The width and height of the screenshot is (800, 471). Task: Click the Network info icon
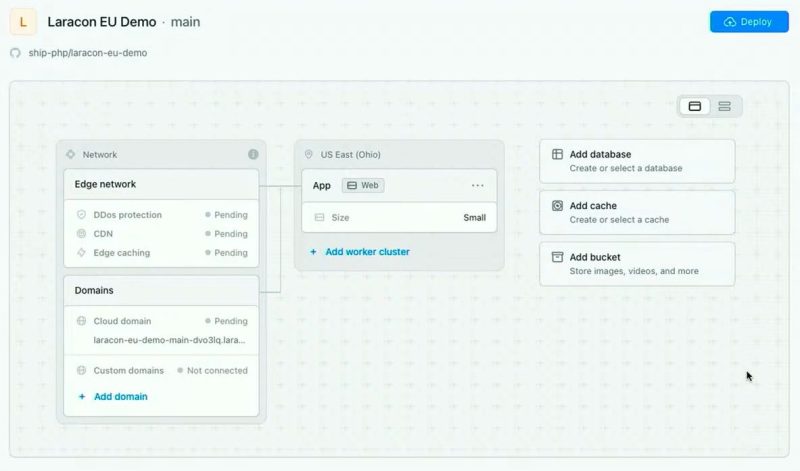tap(253, 154)
